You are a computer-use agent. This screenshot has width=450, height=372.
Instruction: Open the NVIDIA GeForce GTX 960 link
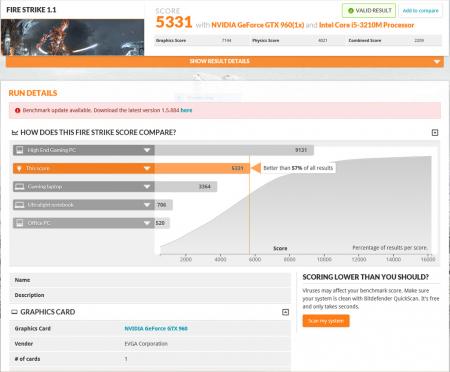click(x=156, y=329)
